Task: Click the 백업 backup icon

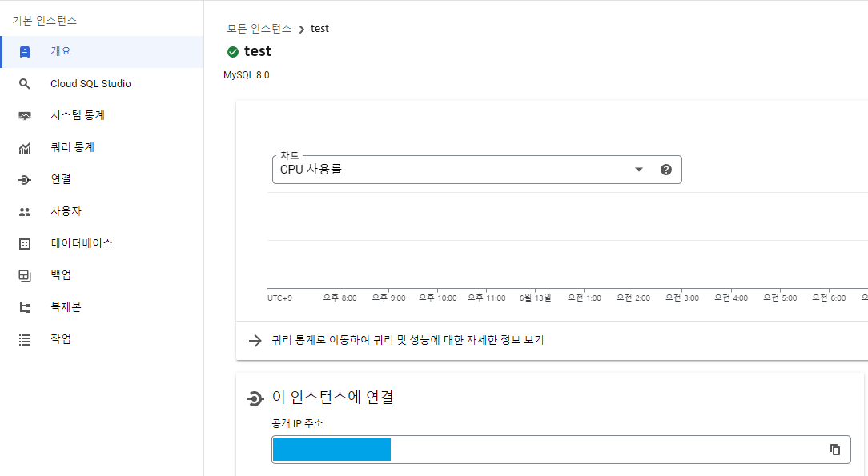Action: pos(25,276)
